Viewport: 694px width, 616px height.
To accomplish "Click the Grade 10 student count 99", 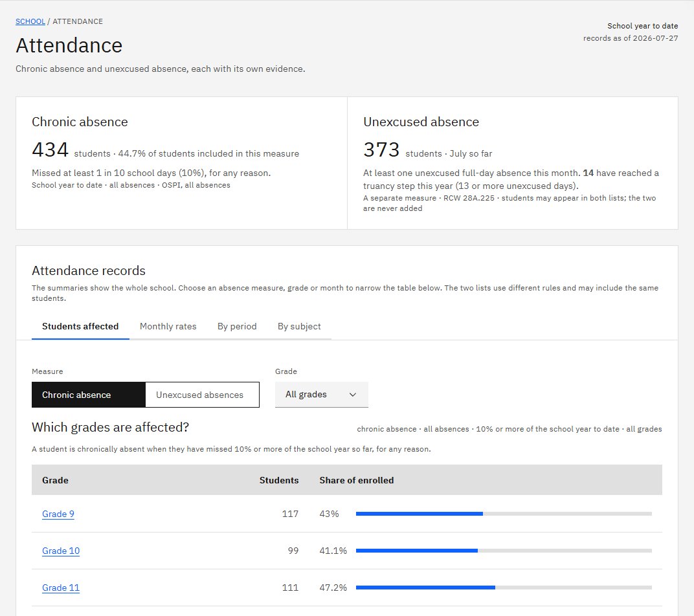I will tap(293, 551).
